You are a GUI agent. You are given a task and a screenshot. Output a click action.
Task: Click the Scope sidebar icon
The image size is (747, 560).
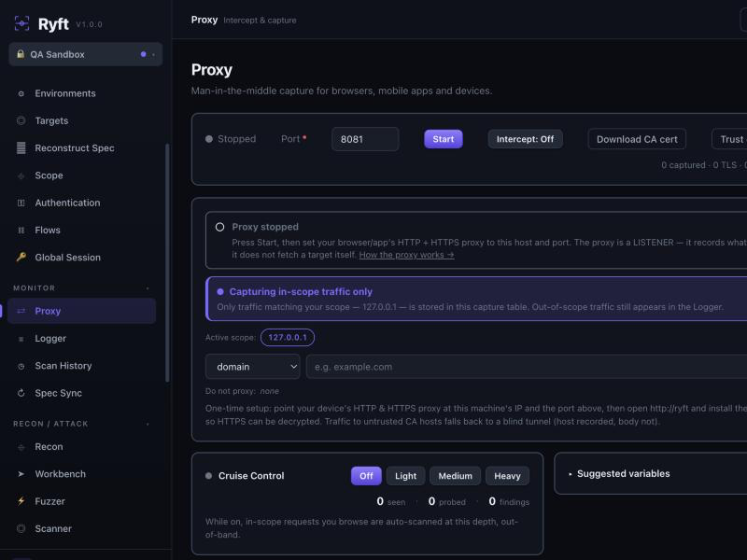tap(21, 175)
